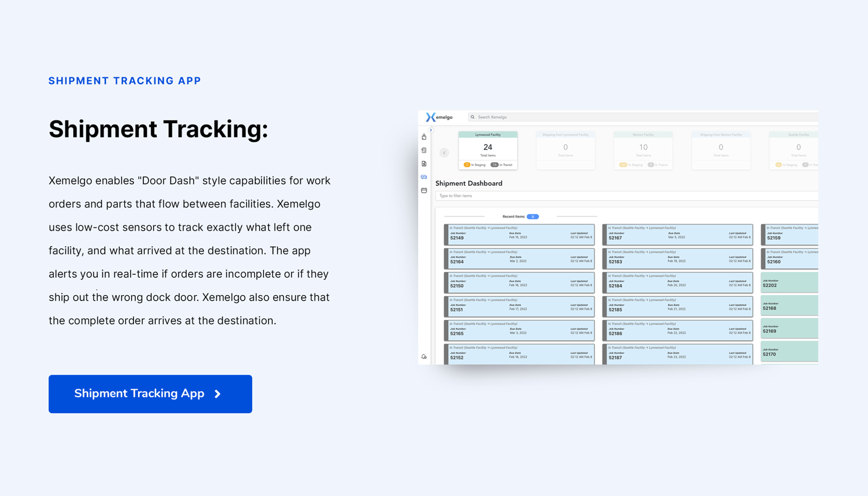Screen dimensions: 868x496
Task: Select the Renton Facility card
Action: (643, 150)
